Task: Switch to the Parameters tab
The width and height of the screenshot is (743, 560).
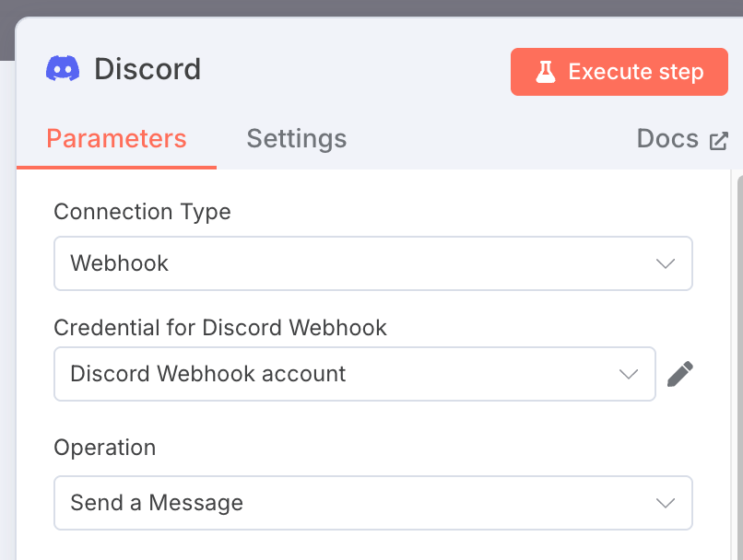Action: point(116,139)
